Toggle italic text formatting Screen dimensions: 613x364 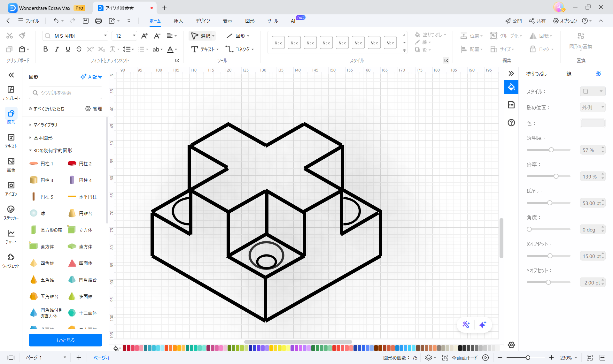57,49
